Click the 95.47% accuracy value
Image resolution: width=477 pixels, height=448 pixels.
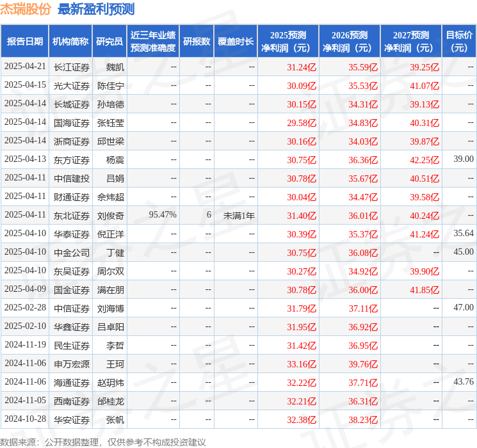(163, 215)
